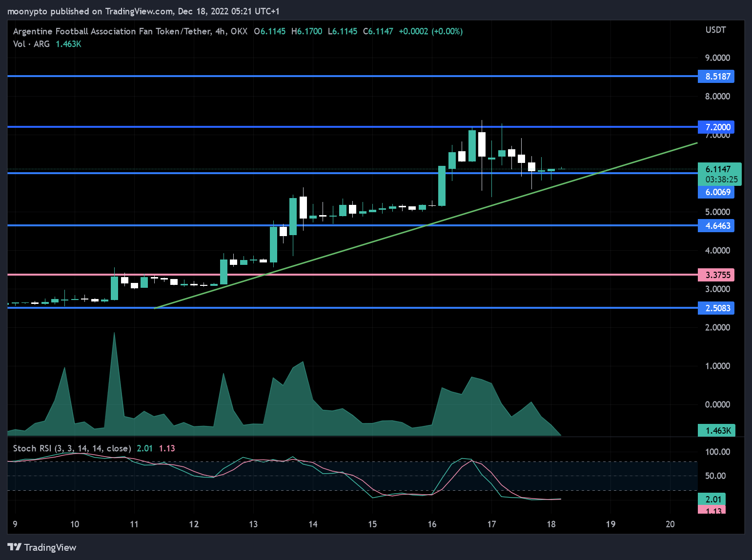Screen dimensions: 752x560
Task: Click the Stoch RSI green 2.01 axis label
Action: [712, 499]
